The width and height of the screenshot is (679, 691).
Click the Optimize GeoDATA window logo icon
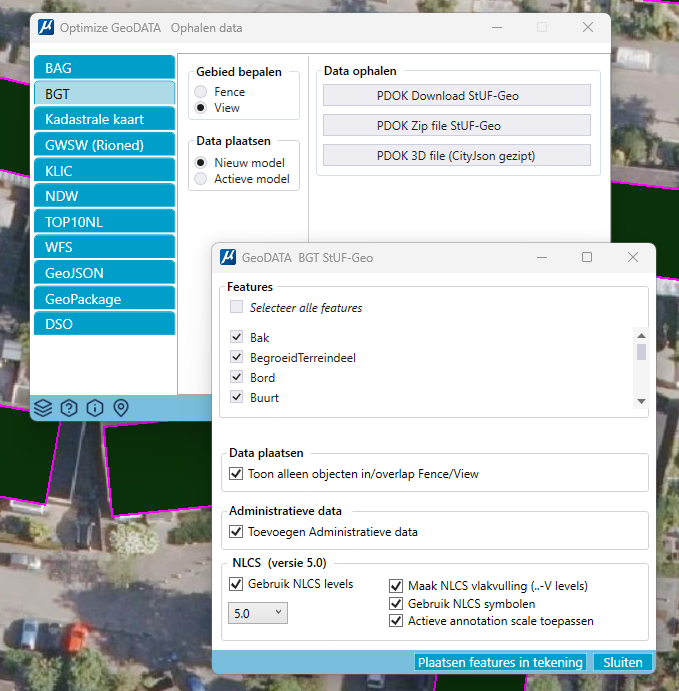tap(46, 27)
